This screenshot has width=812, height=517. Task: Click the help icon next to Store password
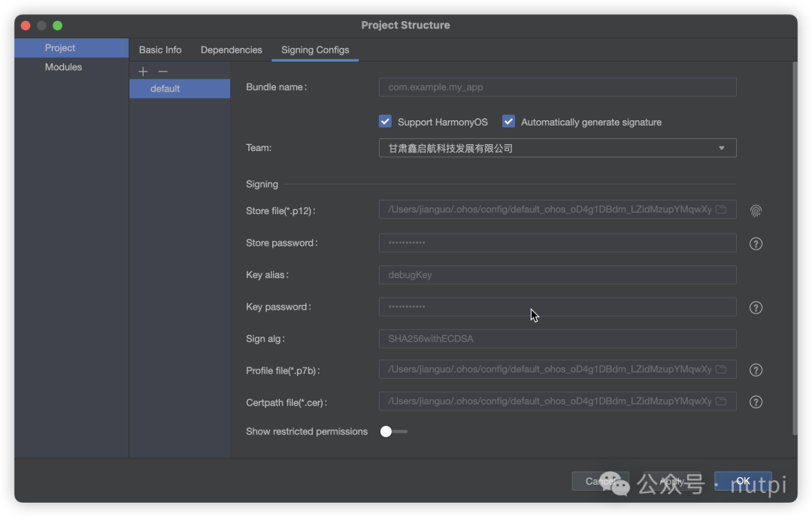click(756, 243)
